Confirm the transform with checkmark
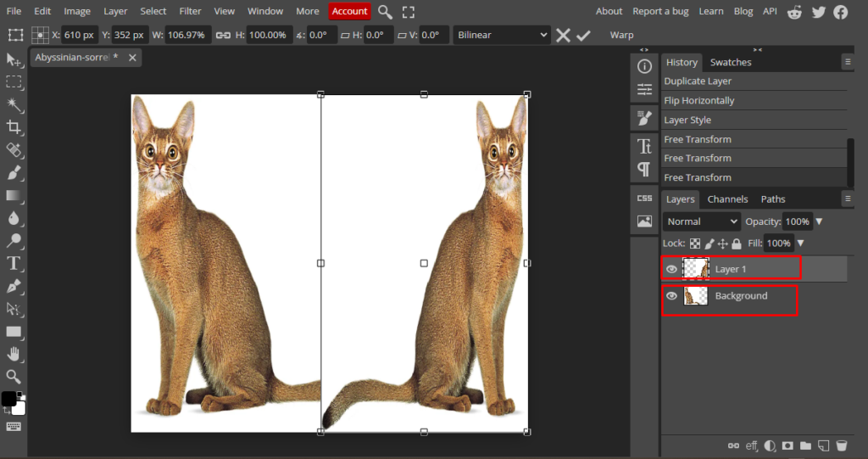Image resolution: width=868 pixels, height=459 pixels. (x=583, y=36)
